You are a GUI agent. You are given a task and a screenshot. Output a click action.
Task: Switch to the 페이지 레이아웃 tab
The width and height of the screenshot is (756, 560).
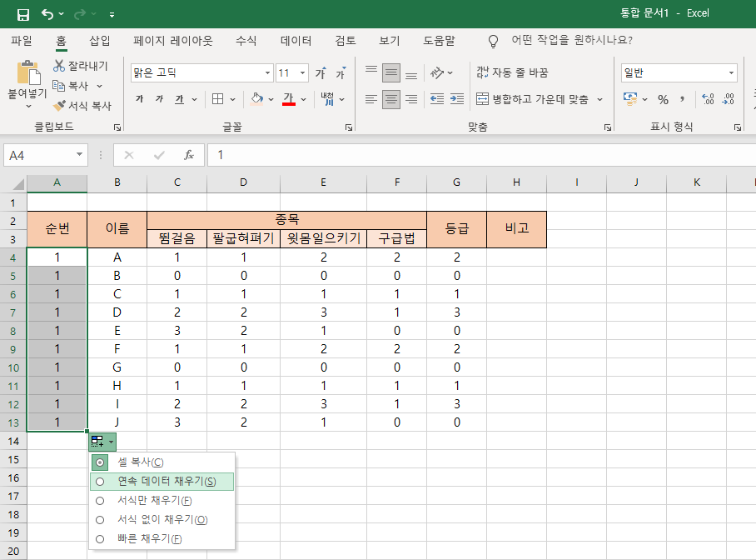[x=173, y=41]
